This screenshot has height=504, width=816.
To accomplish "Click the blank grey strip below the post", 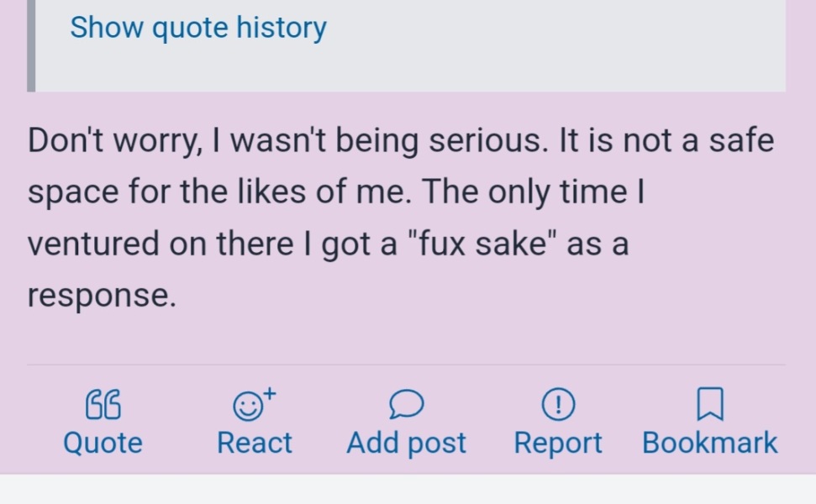I will click(x=408, y=489).
